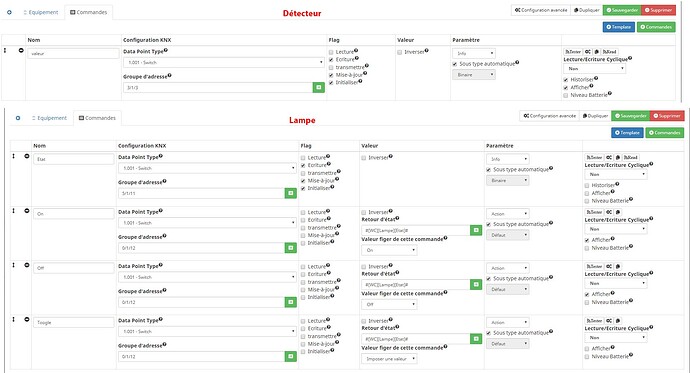Switch to Equipement tab in Détecteur panel
The width and height of the screenshot is (690, 373).
tap(40, 12)
